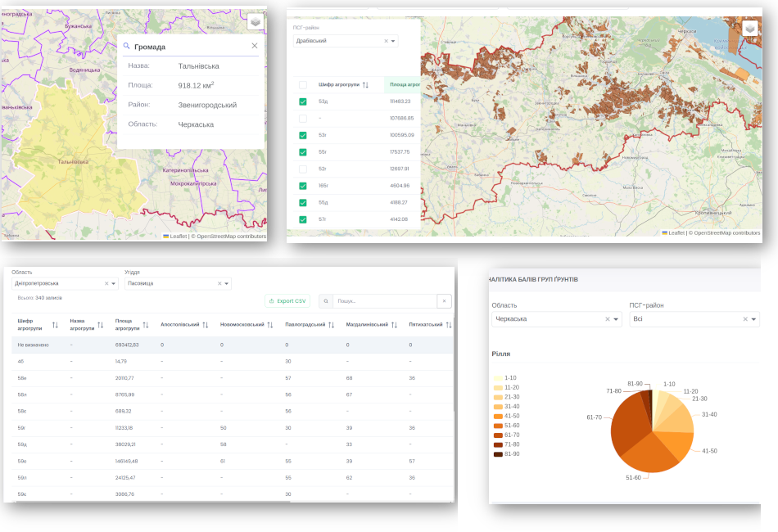The image size is (778, 532).
Task: Clear the Драбівський district selection
Action: point(386,41)
